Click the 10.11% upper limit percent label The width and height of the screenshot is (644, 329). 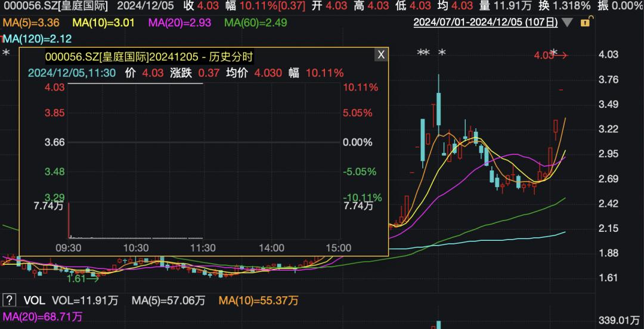(x=361, y=87)
